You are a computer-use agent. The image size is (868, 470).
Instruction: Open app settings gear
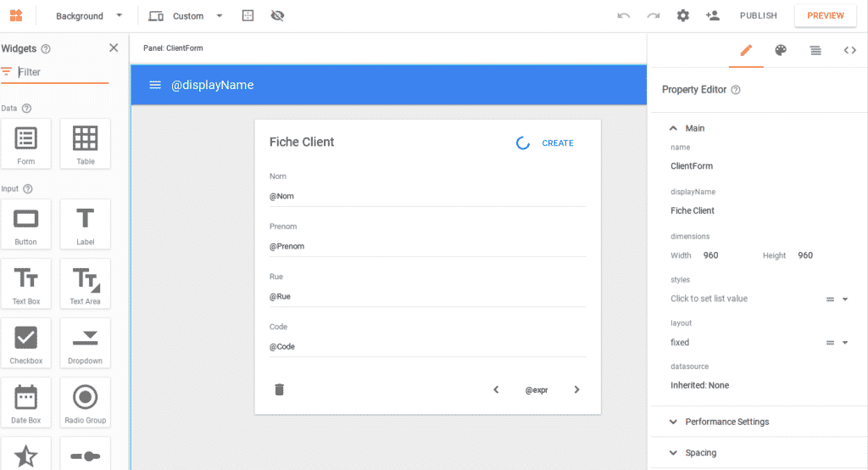[683, 15]
